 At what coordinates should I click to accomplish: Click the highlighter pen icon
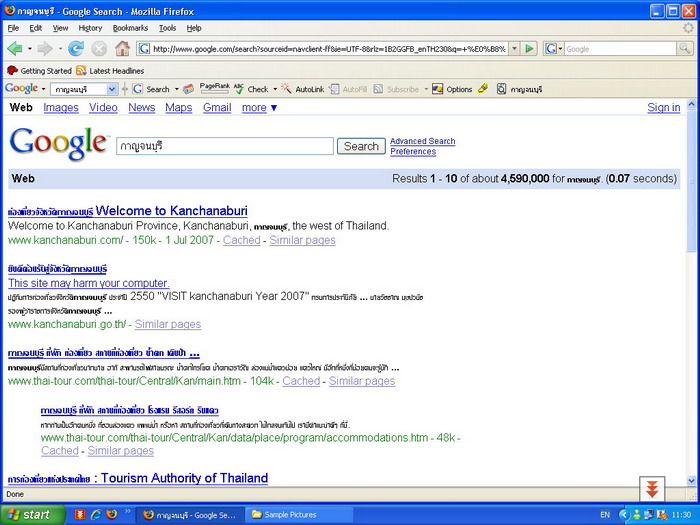[x=483, y=88]
